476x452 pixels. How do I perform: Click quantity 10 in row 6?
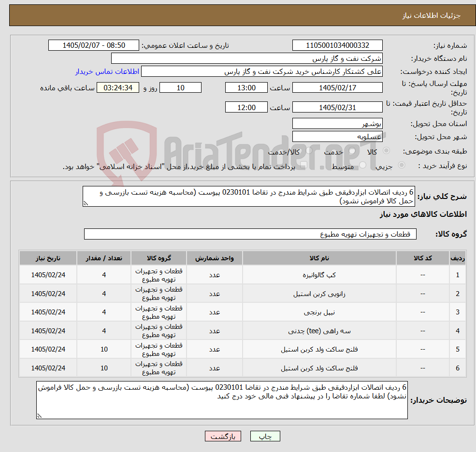coord(104,368)
